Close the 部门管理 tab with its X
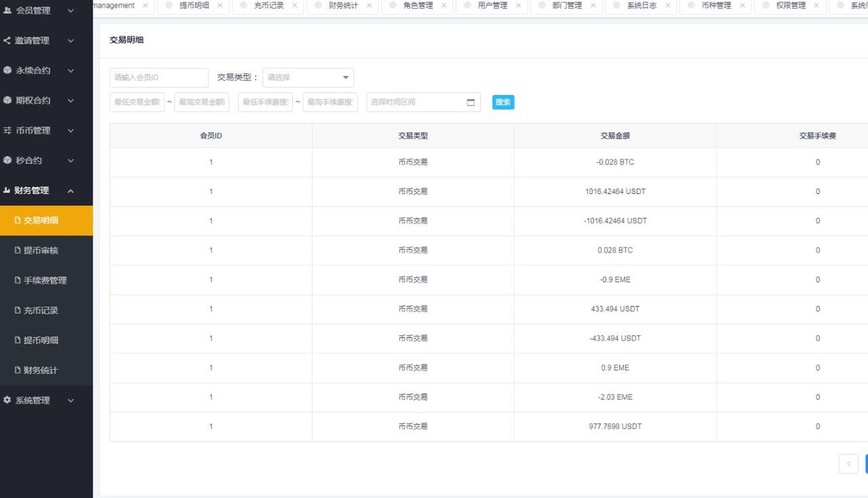 pyautogui.click(x=592, y=5)
